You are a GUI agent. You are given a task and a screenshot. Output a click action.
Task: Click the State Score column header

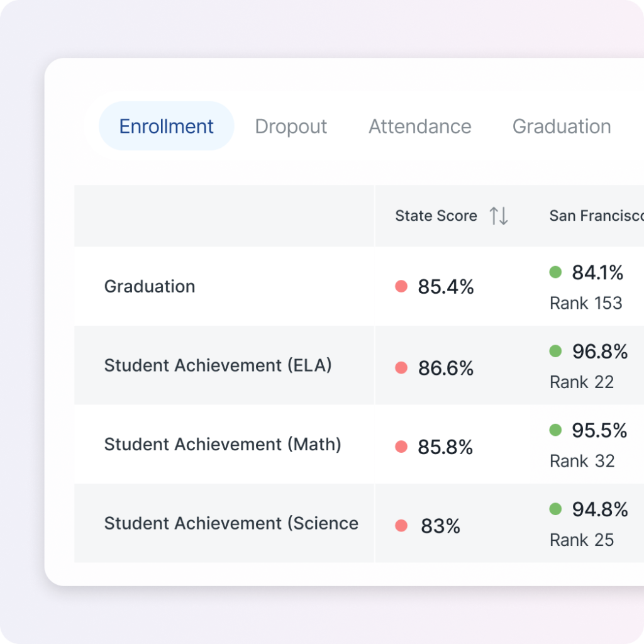(436, 216)
